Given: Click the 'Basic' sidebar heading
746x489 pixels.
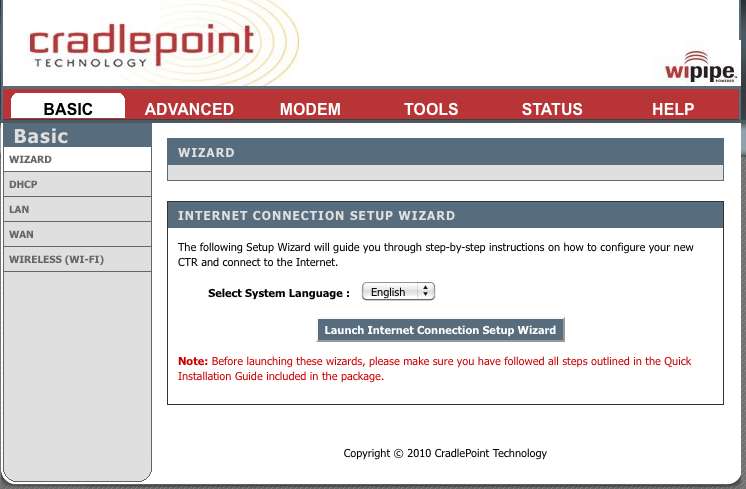Looking at the screenshot, I should pyautogui.click(x=41, y=137).
